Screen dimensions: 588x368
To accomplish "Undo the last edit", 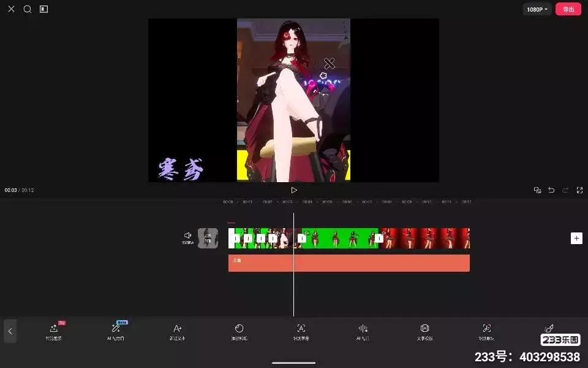I will tap(551, 190).
